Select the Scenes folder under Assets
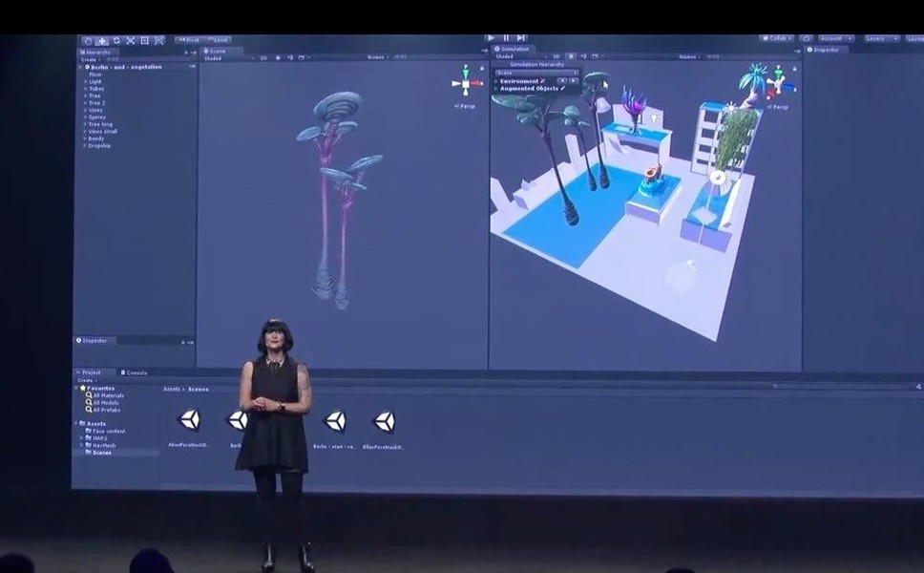 tap(101, 453)
